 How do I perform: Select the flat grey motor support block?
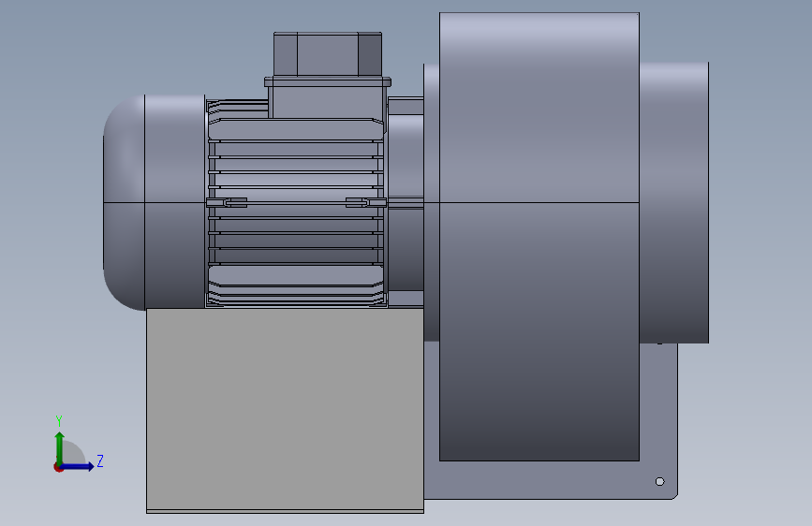tap(285, 411)
